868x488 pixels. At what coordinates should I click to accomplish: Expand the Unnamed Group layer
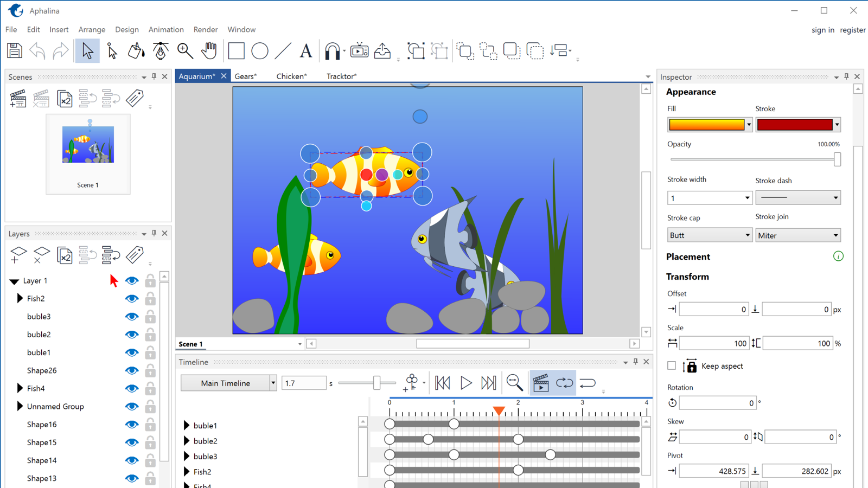(20, 406)
